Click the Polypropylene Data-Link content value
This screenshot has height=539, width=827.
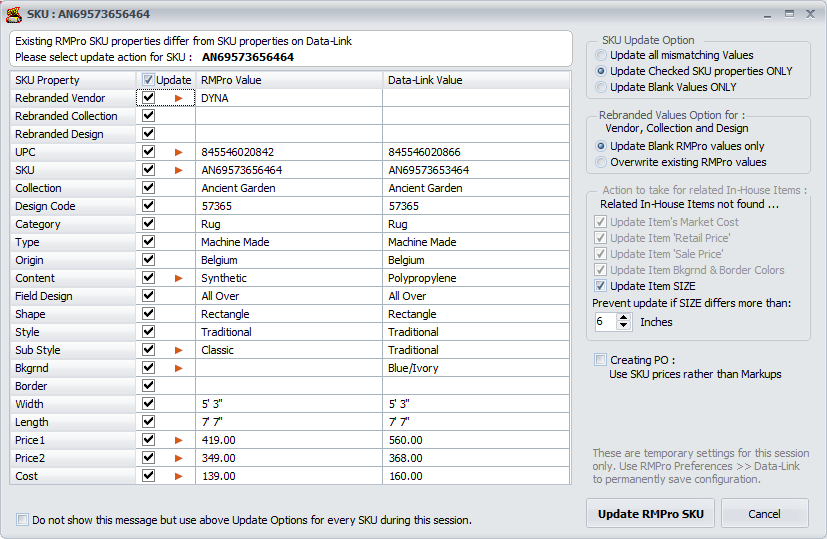(422, 278)
